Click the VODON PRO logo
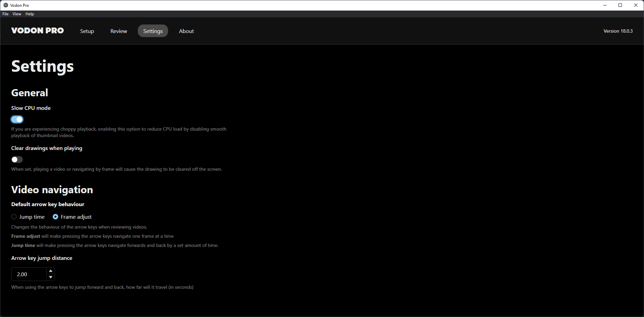 tap(37, 31)
